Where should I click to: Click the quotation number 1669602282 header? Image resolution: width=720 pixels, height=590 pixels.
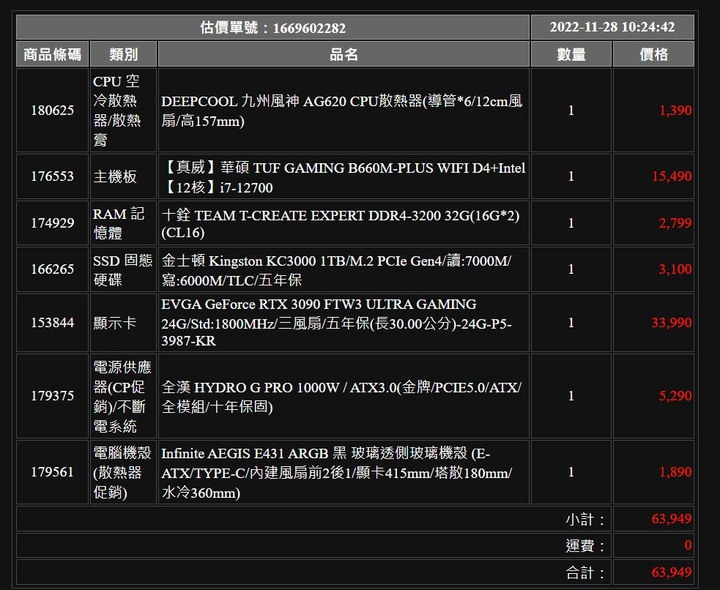[x=273, y=28]
